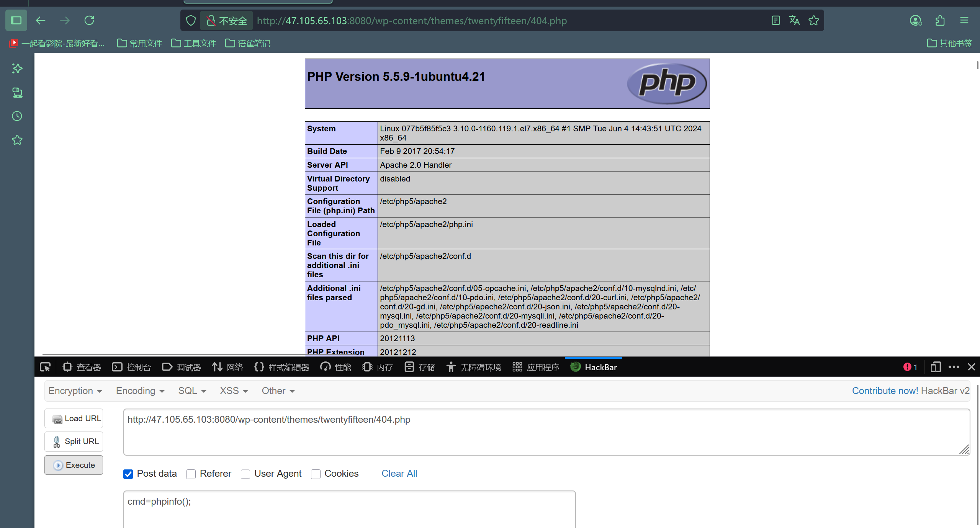Click the Execute button
Screen dimensions: 980x528
click(74, 465)
